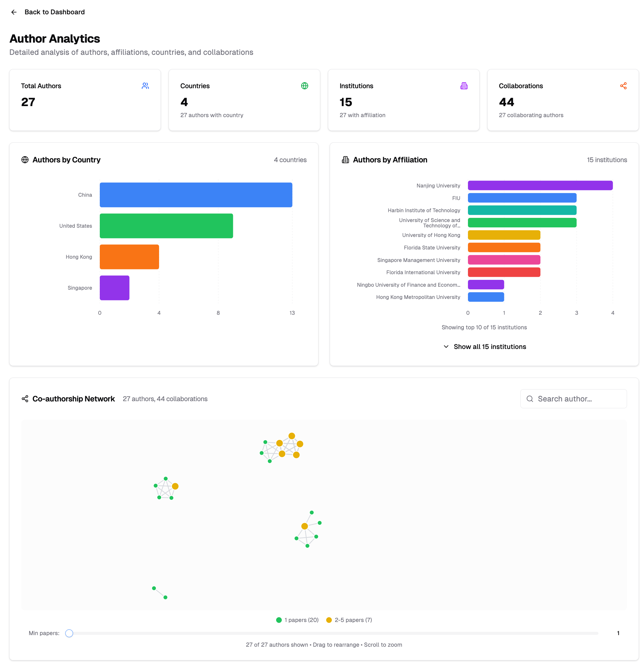Click the orange share icon in Collaborations card
The height and width of the screenshot is (664, 644).
[623, 86]
